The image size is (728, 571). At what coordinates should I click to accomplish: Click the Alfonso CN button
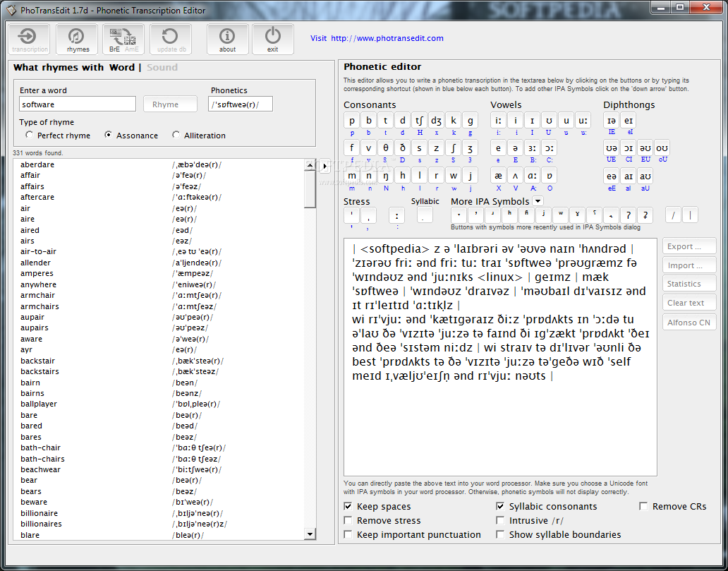689,323
